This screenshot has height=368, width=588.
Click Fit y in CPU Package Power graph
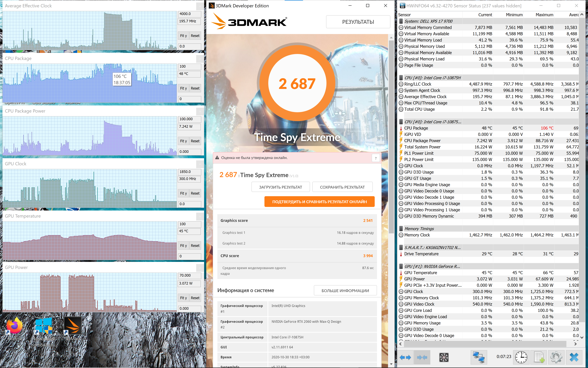(183, 141)
